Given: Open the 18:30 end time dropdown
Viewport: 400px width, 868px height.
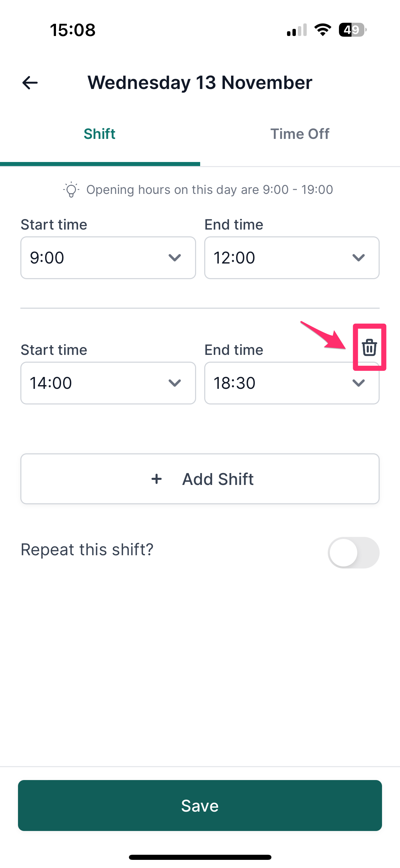Looking at the screenshot, I should click(x=292, y=383).
